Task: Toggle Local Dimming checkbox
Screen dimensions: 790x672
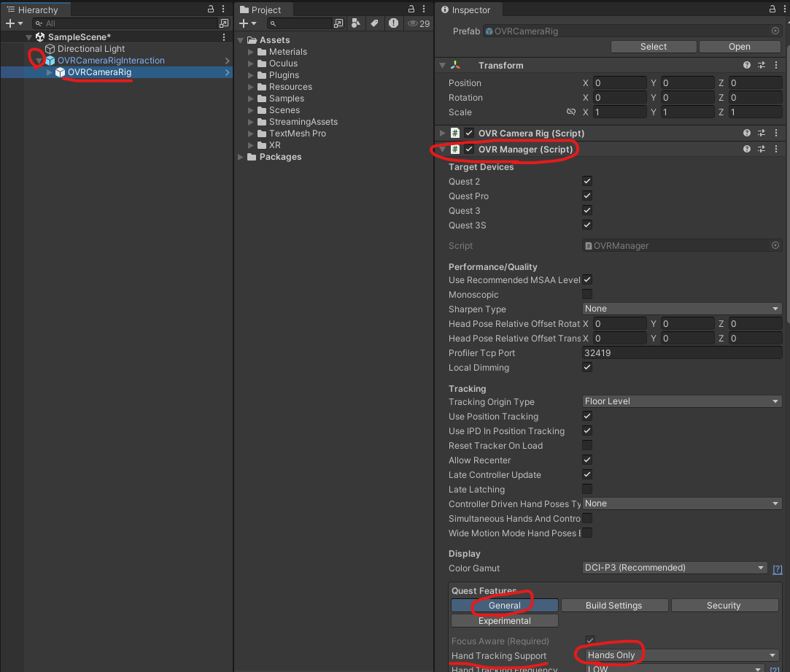Action: pos(587,367)
